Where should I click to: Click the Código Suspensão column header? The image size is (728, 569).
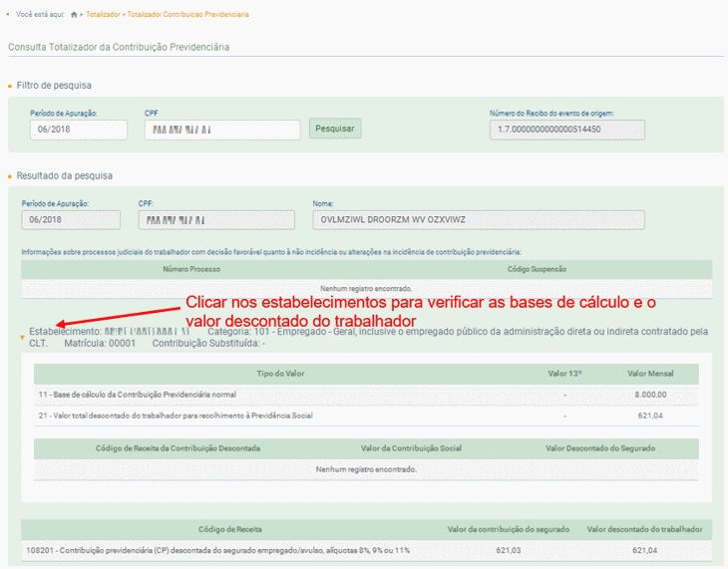(538, 269)
